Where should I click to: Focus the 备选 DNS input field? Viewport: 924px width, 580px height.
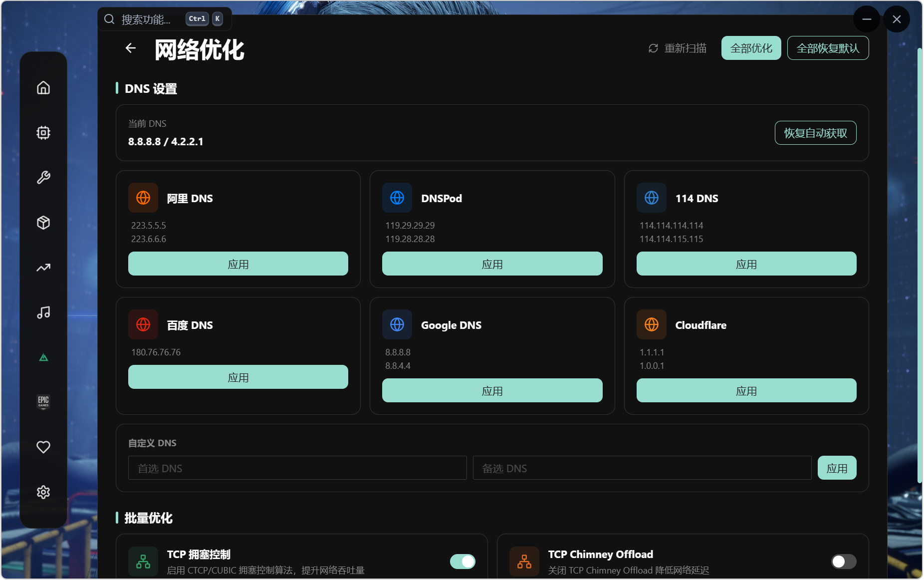pyautogui.click(x=642, y=468)
